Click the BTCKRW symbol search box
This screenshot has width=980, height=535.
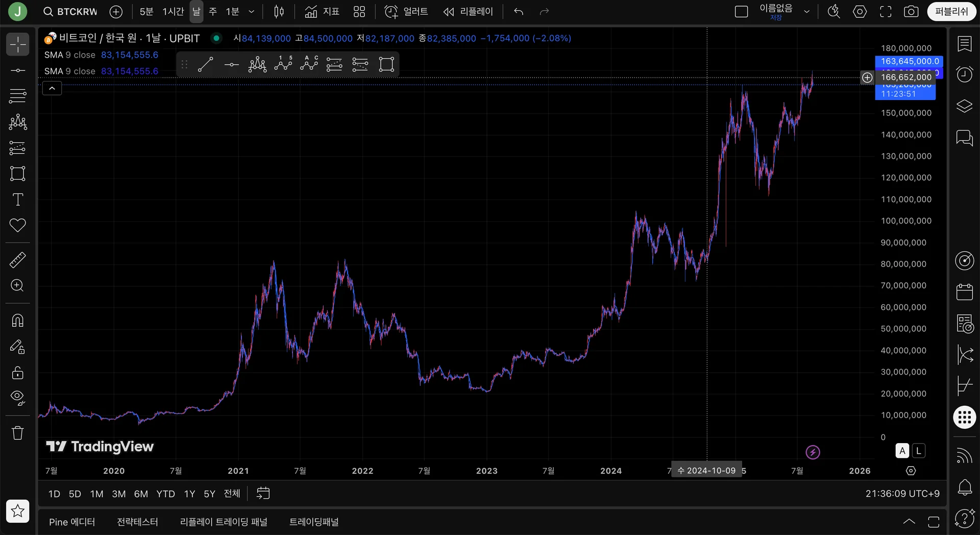70,12
